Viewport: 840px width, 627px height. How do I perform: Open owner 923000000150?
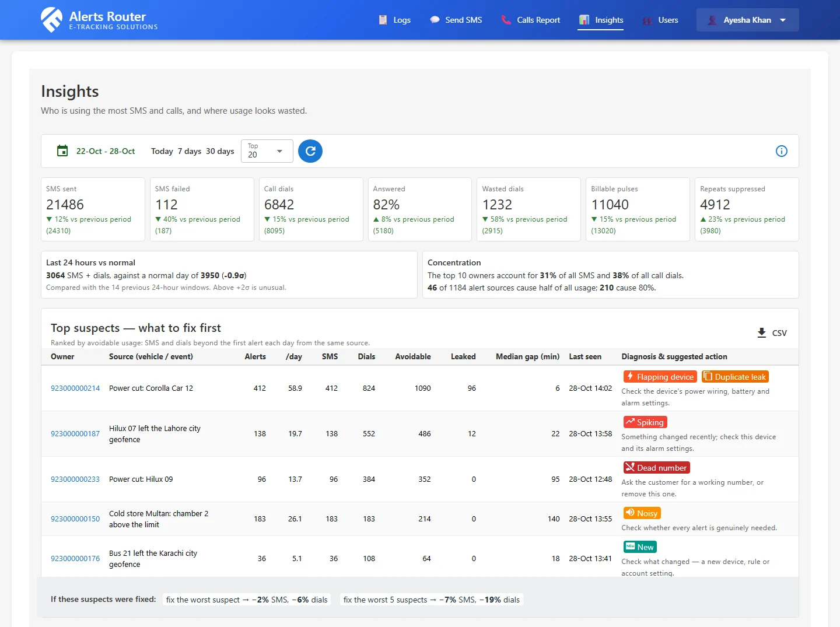tap(75, 519)
